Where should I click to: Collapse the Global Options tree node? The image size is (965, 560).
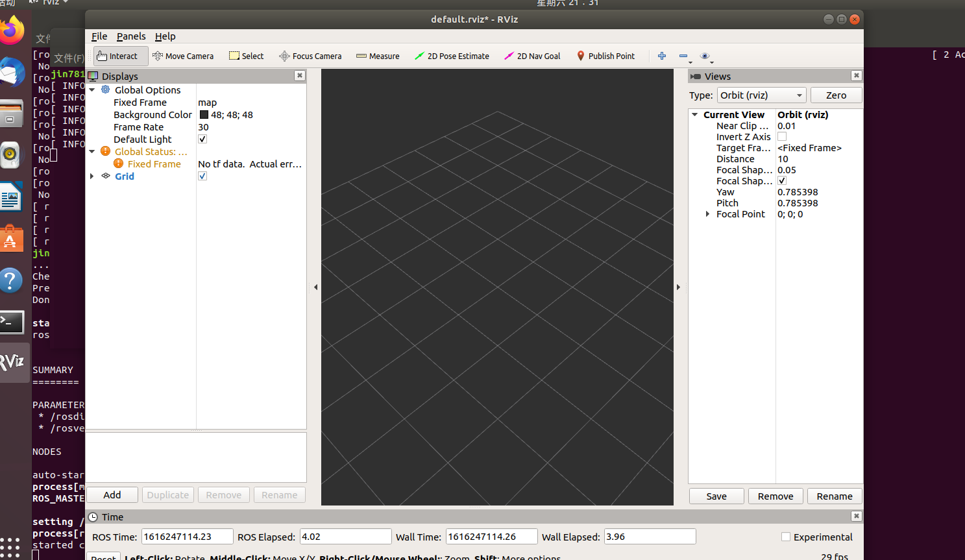[x=92, y=90]
